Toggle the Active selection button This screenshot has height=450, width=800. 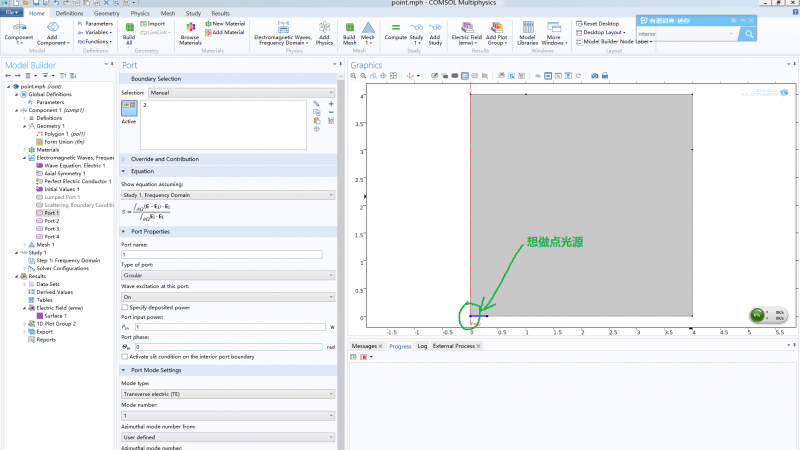coord(129,109)
